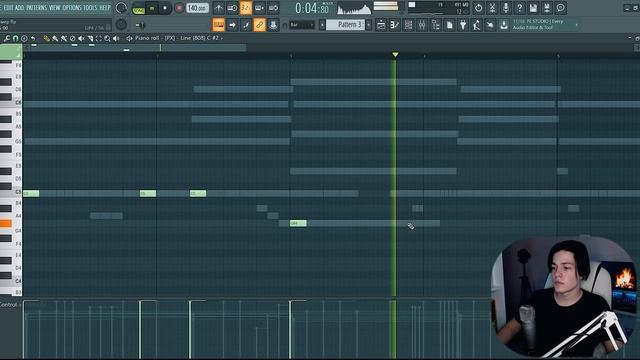The height and width of the screenshot is (360, 640).
Task: Select the piano roll delete tool
Action: pyautogui.click(x=64, y=38)
